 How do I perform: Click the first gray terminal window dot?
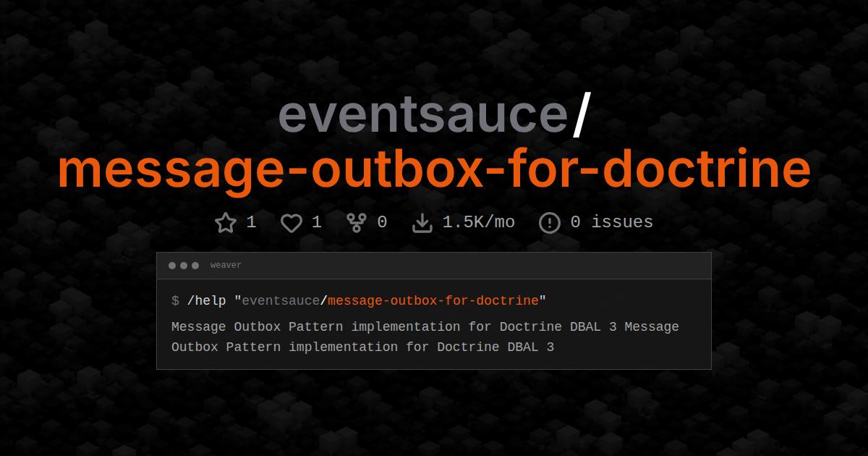pyautogui.click(x=172, y=266)
